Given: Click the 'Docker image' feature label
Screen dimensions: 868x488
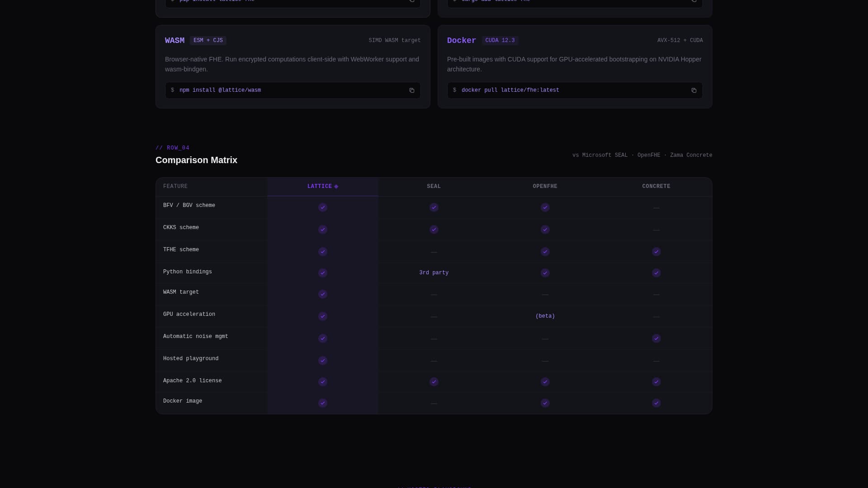Looking at the screenshot, I should tap(183, 401).
